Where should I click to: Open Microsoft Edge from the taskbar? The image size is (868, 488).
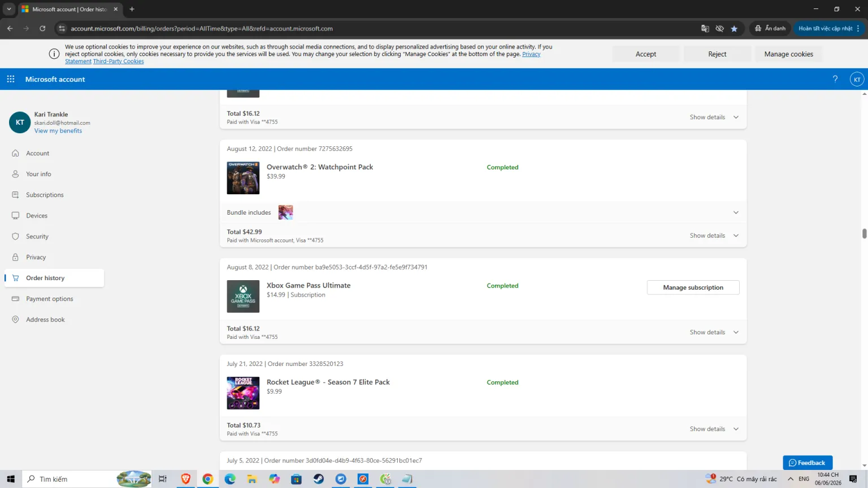[x=230, y=479]
